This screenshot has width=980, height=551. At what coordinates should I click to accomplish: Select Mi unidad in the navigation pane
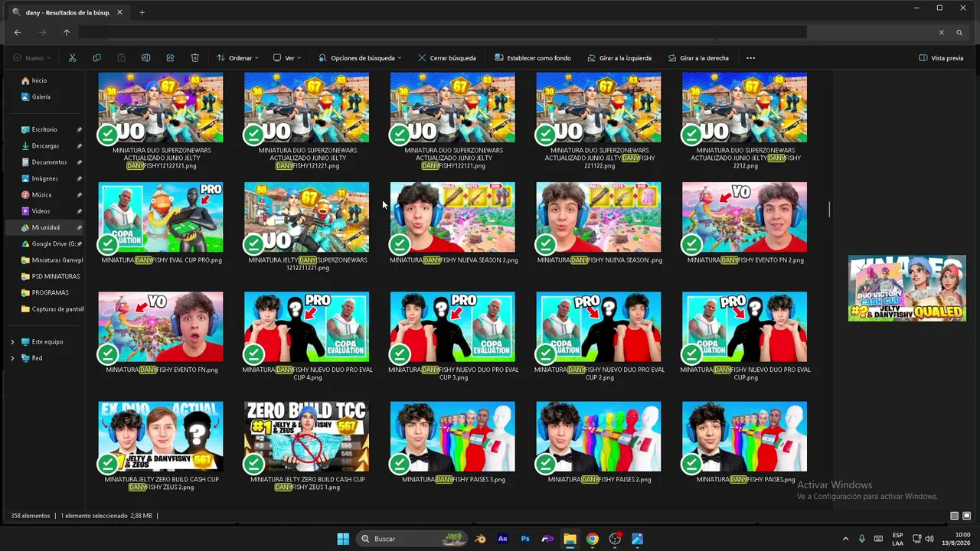(45, 228)
